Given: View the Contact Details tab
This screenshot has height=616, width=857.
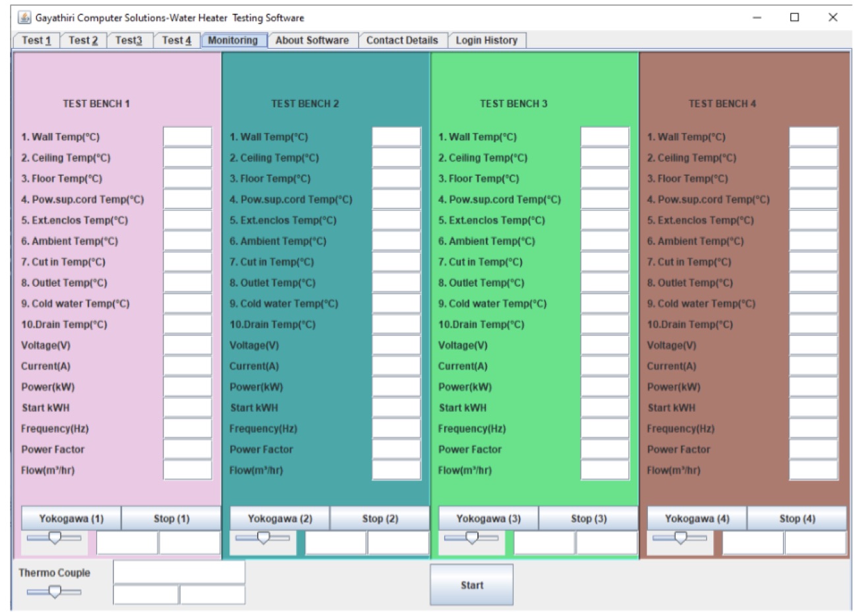Looking at the screenshot, I should click(x=402, y=40).
